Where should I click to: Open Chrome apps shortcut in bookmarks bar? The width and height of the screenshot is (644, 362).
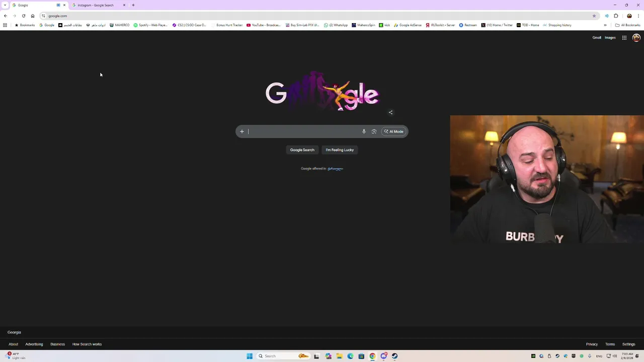tap(5, 25)
